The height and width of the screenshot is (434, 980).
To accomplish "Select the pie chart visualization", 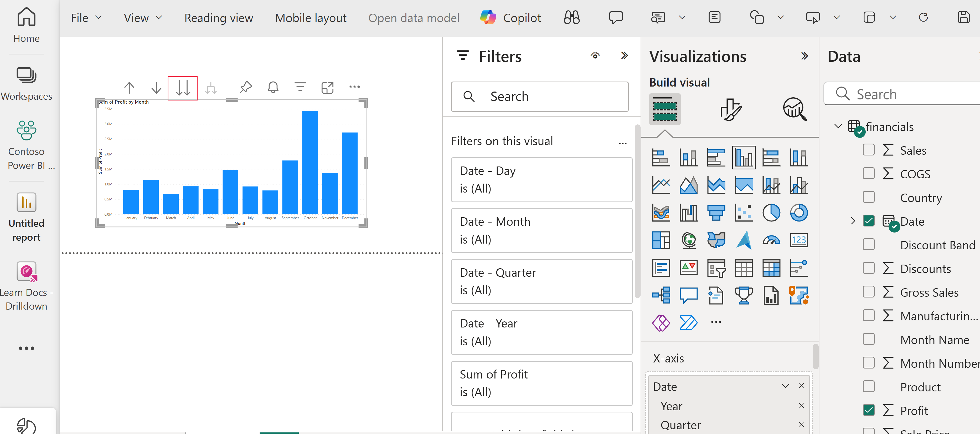I will coord(771,213).
